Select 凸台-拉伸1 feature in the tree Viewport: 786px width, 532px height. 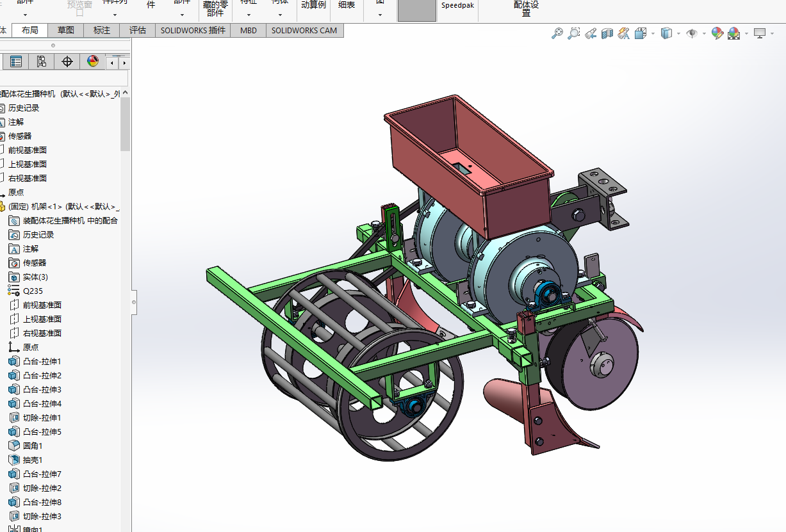pos(42,361)
